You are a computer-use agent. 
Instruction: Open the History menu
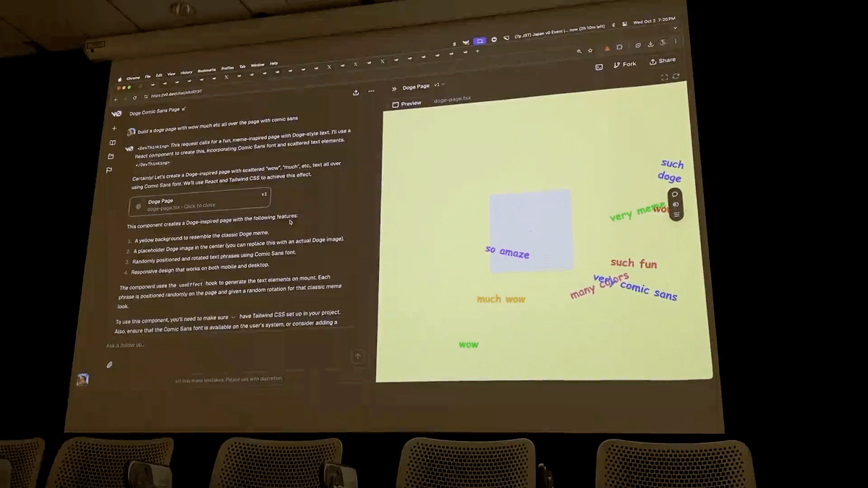pyautogui.click(x=187, y=72)
